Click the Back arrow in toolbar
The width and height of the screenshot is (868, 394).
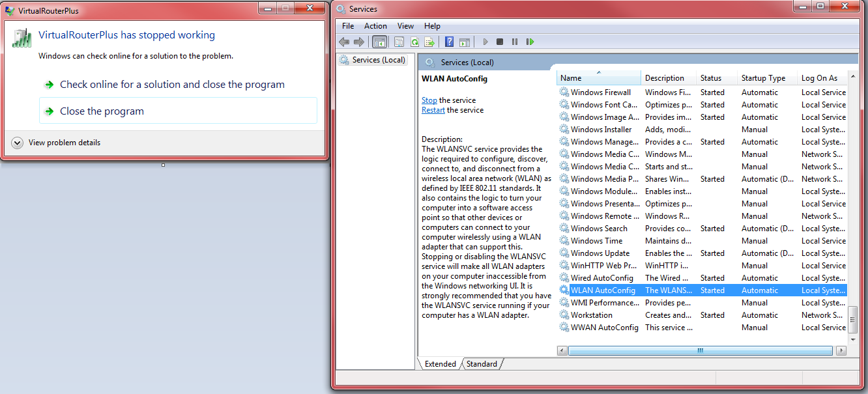[x=344, y=42]
